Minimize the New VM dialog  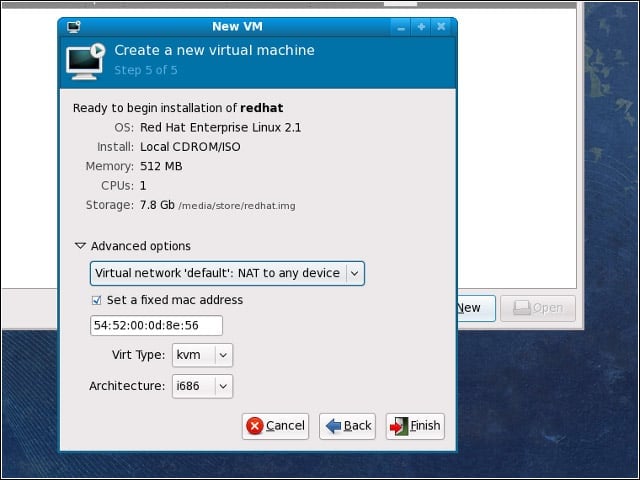[401, 27]
